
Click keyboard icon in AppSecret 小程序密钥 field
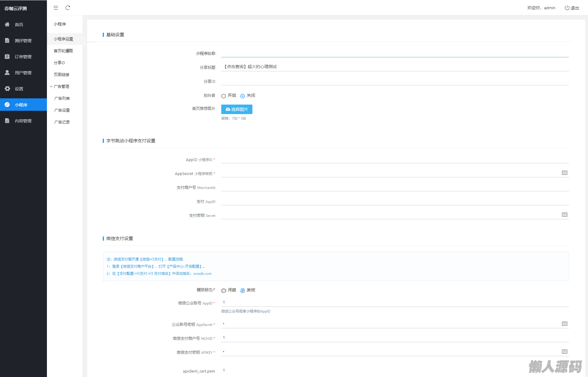pos(565,173)
